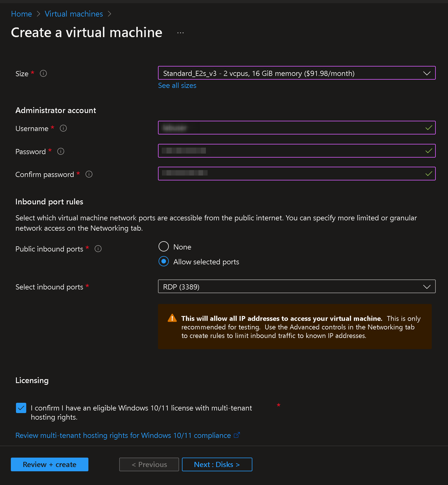The image size is (448, 485).
Task: Select the None inbound ports option
Action: pos(164,246)
